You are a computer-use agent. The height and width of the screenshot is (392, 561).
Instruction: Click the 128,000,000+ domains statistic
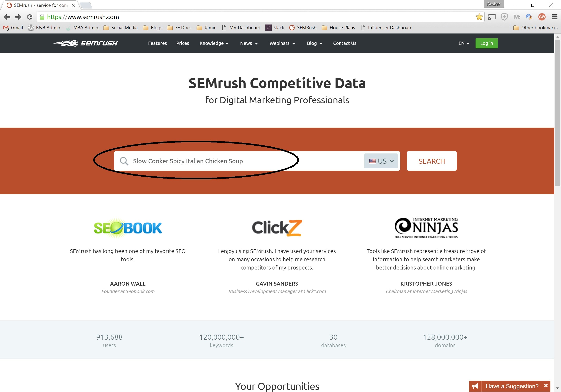445,341
